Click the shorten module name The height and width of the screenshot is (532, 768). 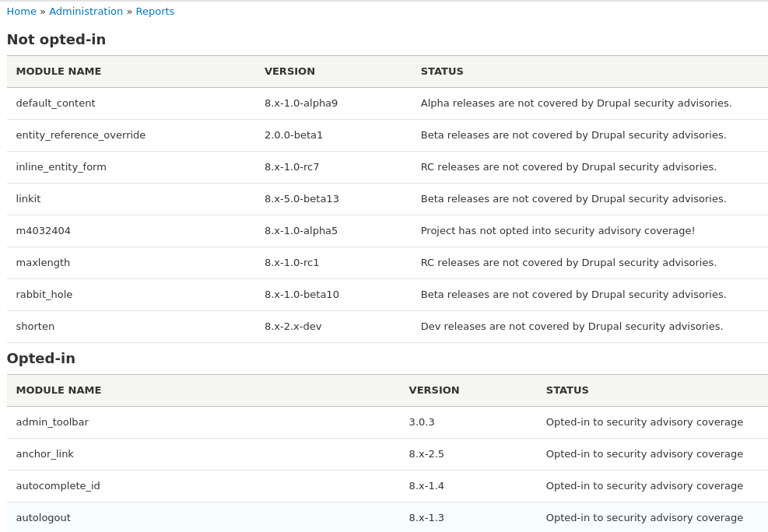tap(35, 327)
